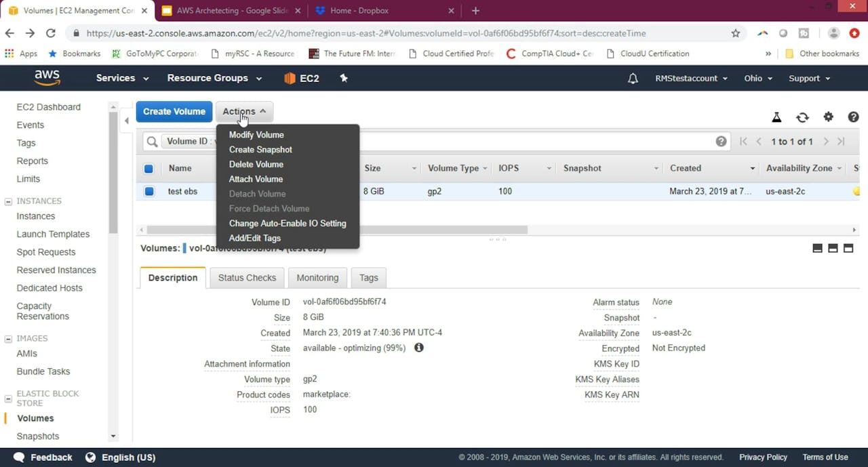Click the search magnifier in the filter bar
The width and height of the screenshot is (868, 467).
[x=152, y=141]
